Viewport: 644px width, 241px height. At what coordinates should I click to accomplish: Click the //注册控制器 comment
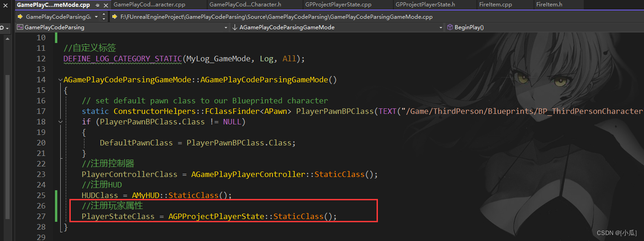[108, 164]
